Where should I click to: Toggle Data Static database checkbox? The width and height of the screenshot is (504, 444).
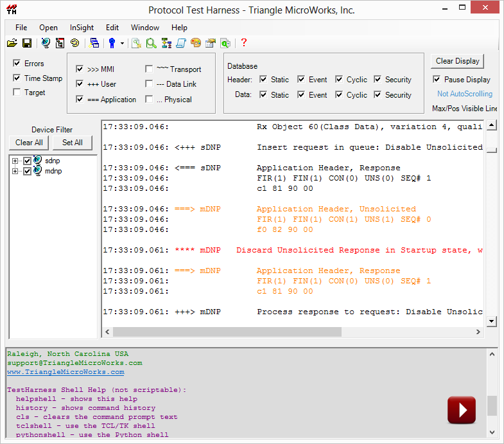click(x=263, y=94)
